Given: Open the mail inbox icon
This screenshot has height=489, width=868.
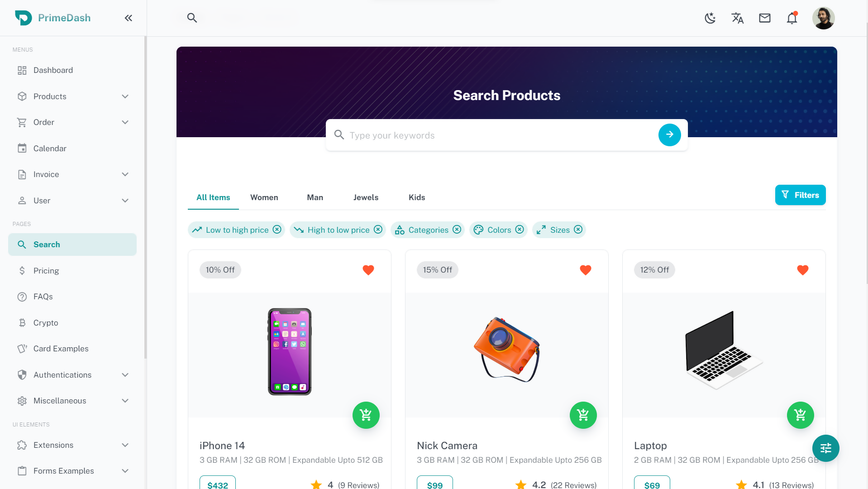Looking at the screenshot, I should pos(764,18).
